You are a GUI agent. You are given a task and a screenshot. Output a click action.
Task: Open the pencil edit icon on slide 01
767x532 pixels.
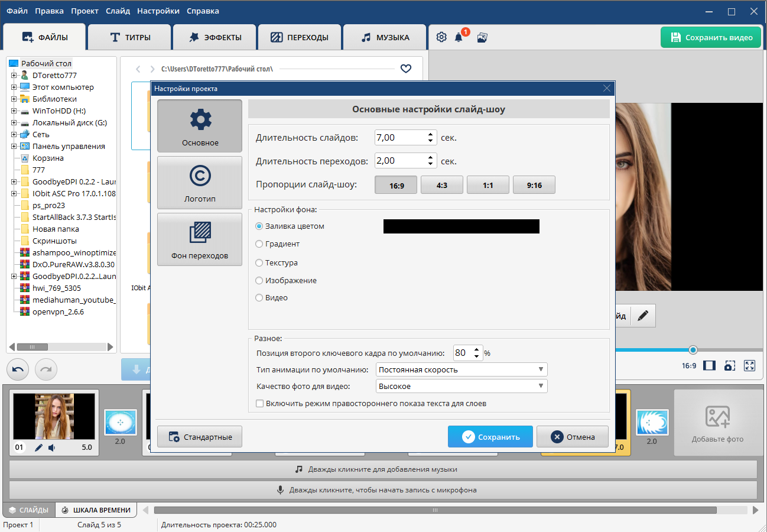[x=38, y=448]
